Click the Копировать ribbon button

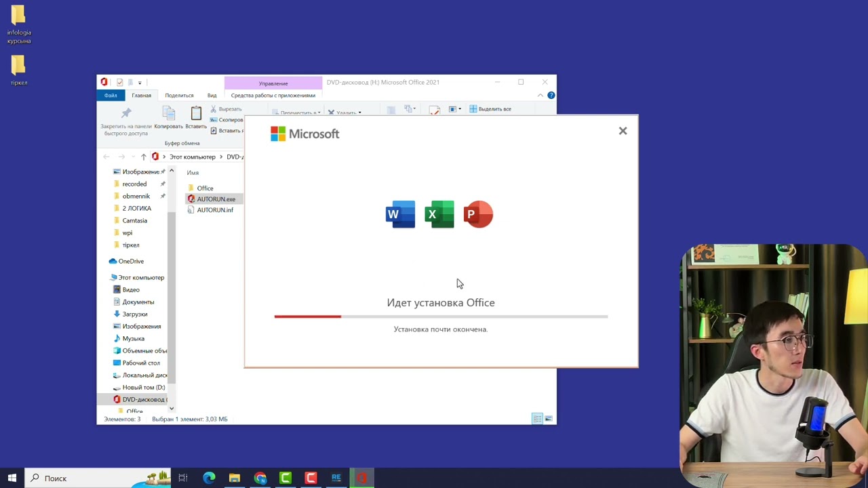(x=169, y=118)
